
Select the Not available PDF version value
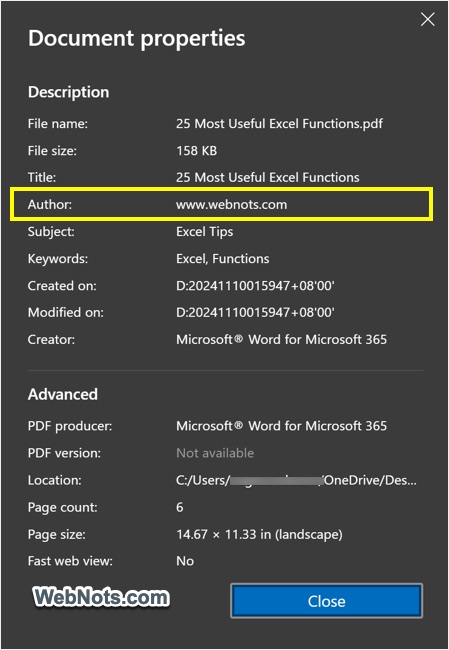tap(215, 453)
